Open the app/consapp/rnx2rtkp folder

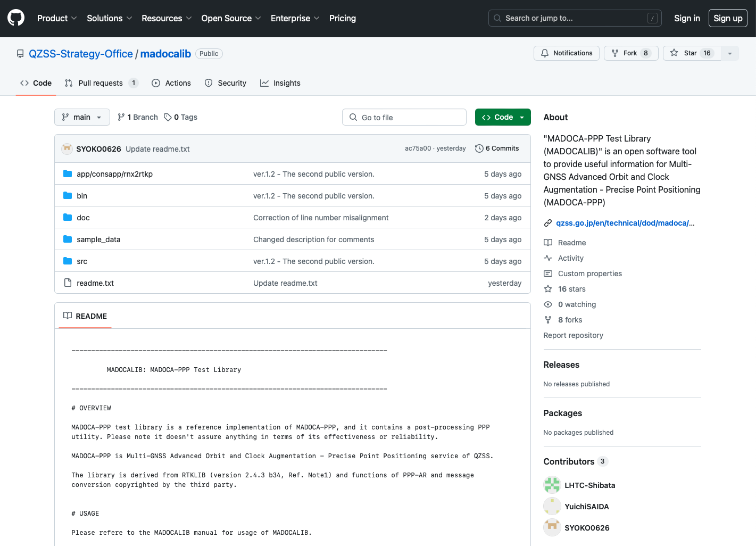pyautogui.click(x=114, y=174)
